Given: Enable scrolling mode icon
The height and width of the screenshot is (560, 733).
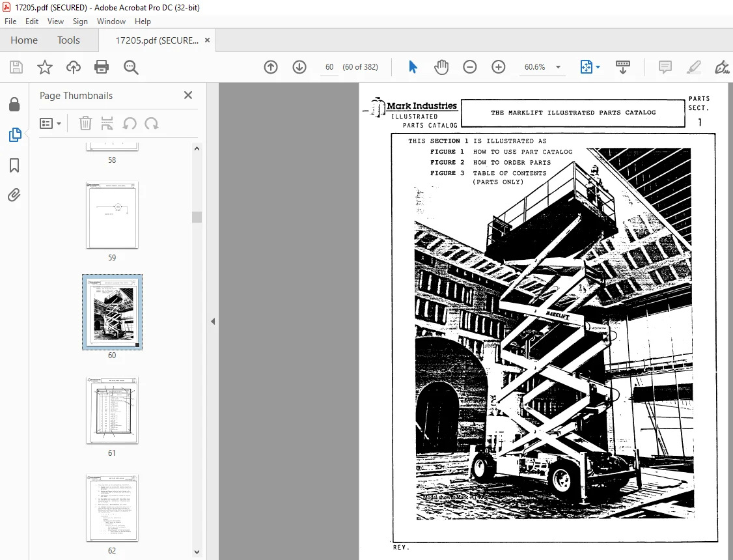Looking at the screenshot, I should coord(623,67).
